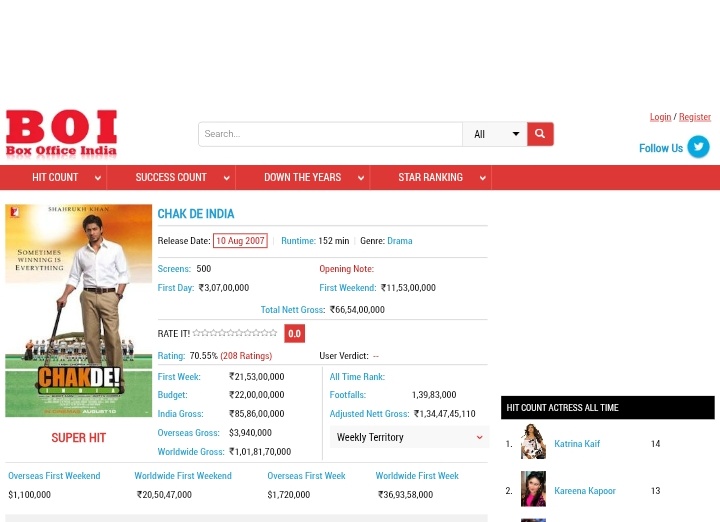Click the $1,100,000 overseas weekend value
Screen dimensions: 720x522
click(x=29, y=495)
